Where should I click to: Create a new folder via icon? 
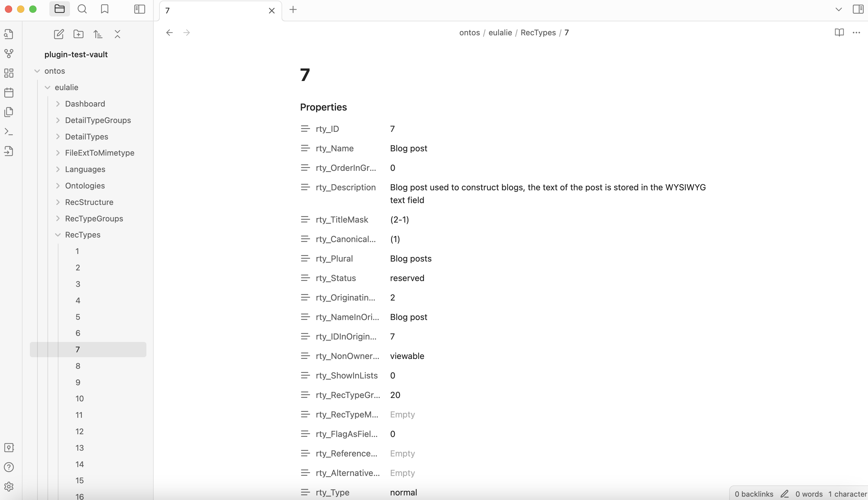point(78,34)
